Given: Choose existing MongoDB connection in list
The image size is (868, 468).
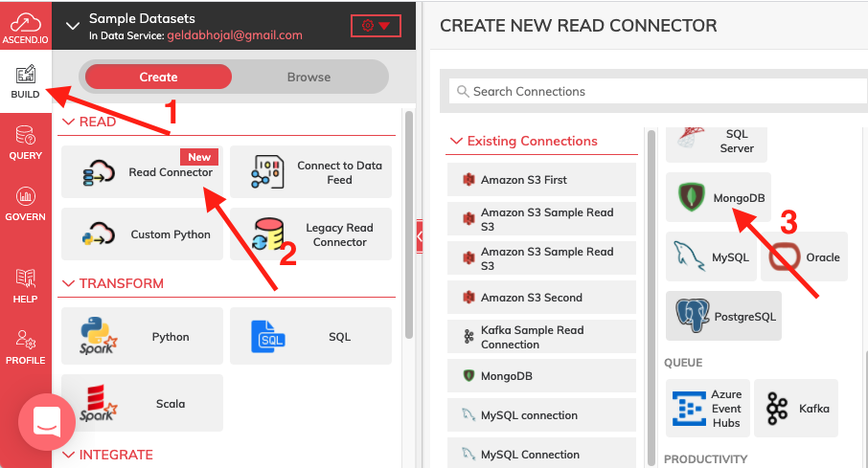Looking at the screenshot, I should [x=541, y=376].
